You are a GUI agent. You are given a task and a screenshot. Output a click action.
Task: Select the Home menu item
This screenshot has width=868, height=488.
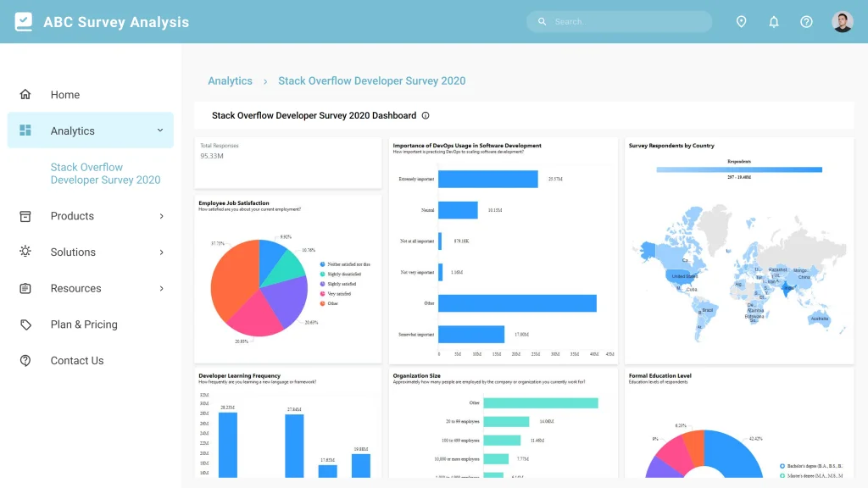click(x=65, y=94)
